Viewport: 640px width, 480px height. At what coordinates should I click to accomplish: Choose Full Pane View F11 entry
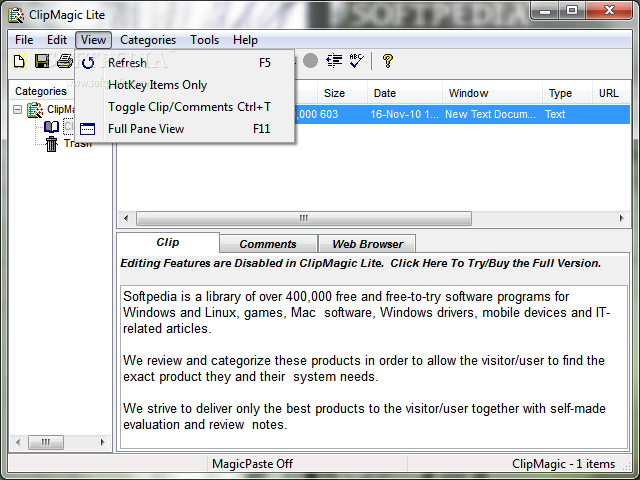pos(184,129)
